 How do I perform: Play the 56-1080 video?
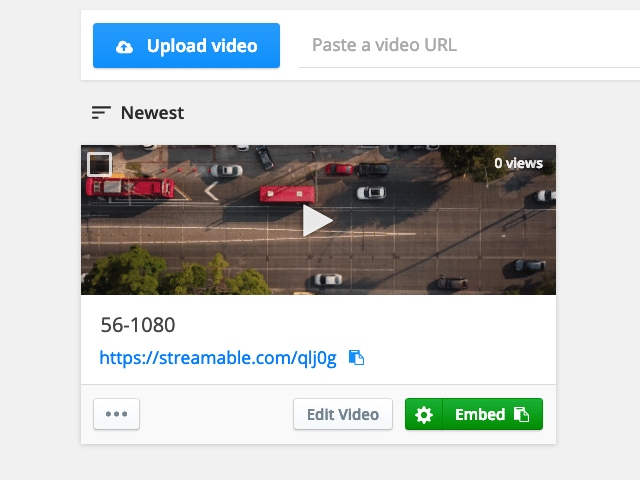click(x=318, y=220)
